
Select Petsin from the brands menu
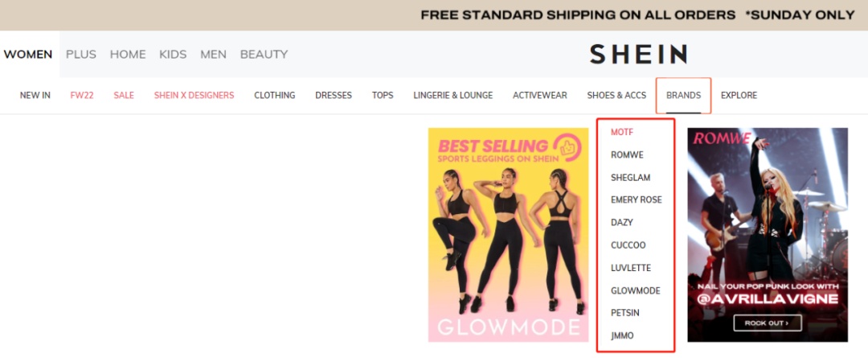[x=625, y=313]
